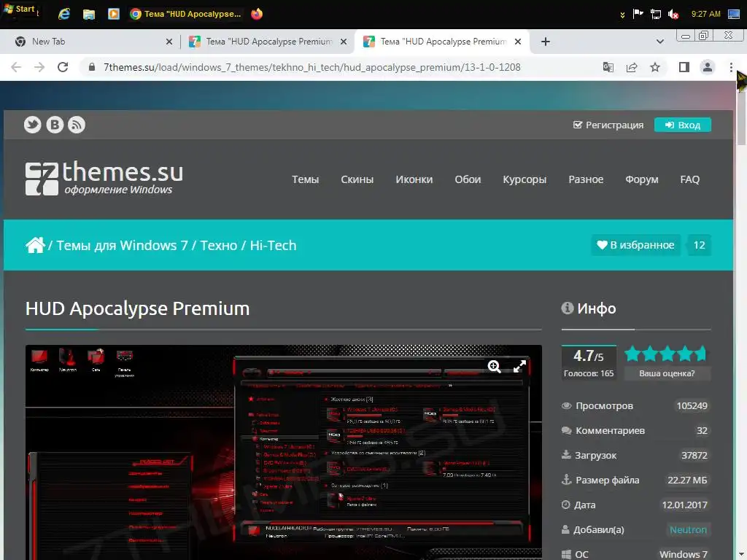Go to site home via house icon
Viewport: 747px width, 560px height.
click(35, 245)
